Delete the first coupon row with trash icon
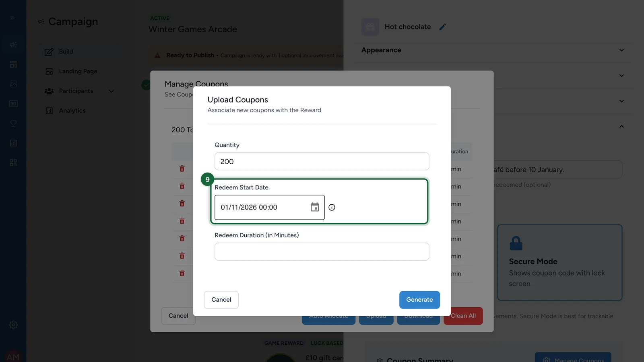 click(182, 169)
